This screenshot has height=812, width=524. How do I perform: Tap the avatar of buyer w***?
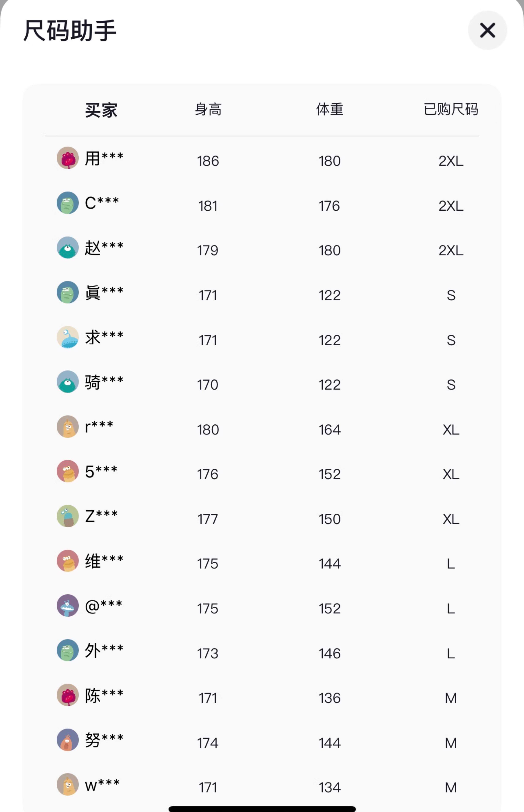tap(68, 785)
